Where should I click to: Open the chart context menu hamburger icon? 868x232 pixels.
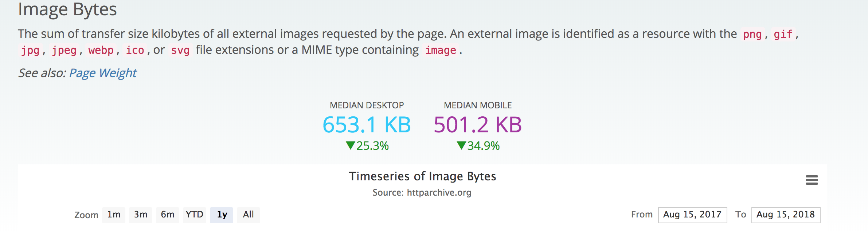pos(812,180)
